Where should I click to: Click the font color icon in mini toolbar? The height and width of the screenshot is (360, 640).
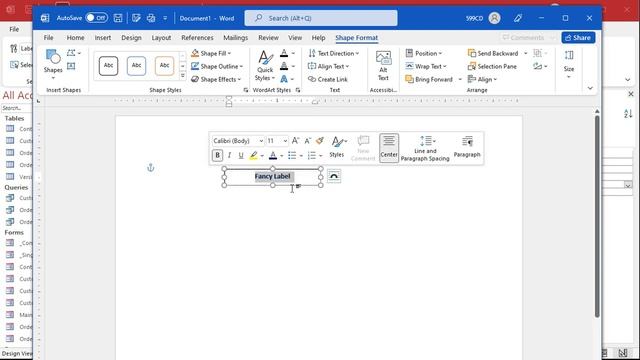(x=273, y=155)
